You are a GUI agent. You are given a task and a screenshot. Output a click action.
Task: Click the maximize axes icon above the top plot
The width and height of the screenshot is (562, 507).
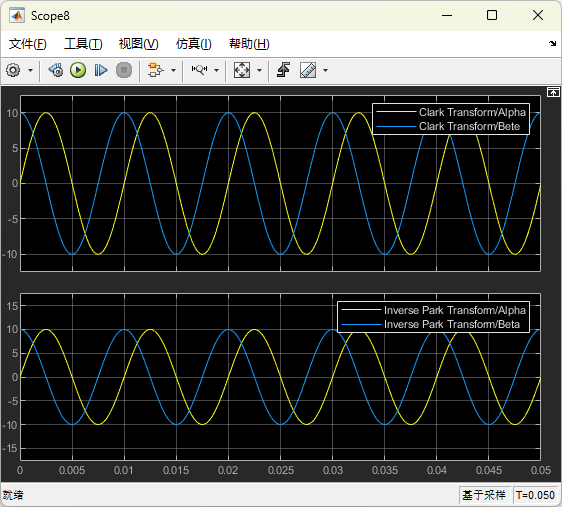(553, 92)
